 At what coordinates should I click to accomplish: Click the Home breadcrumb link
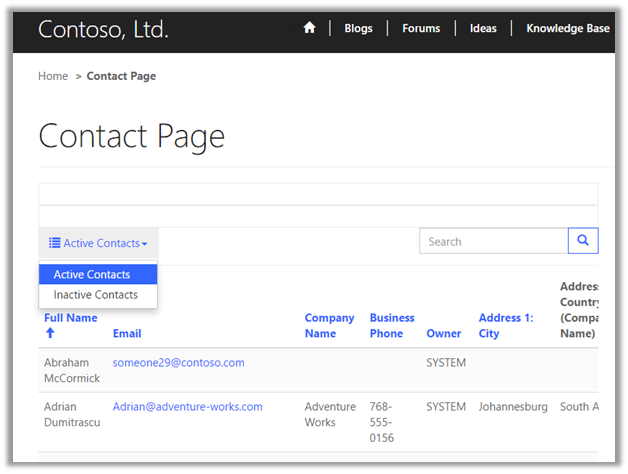[53, 76]
